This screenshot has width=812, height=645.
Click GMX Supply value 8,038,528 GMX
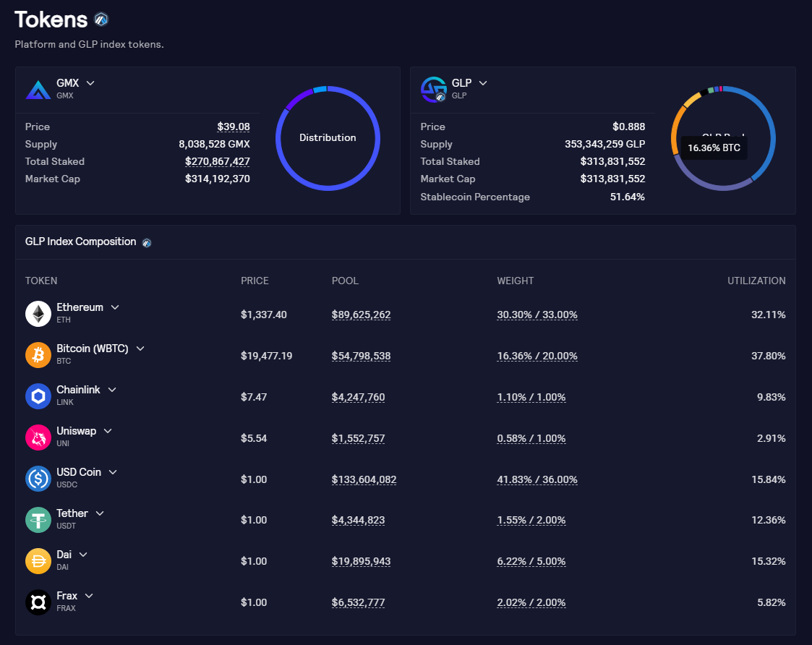coord(215,144)
